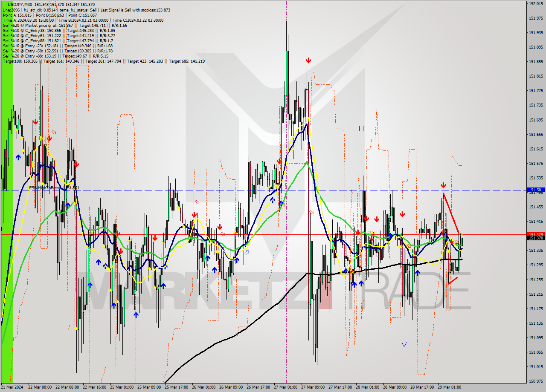546x392 pixels.
Task: Click the 151.695 price axis label
Action: point(535,120)
